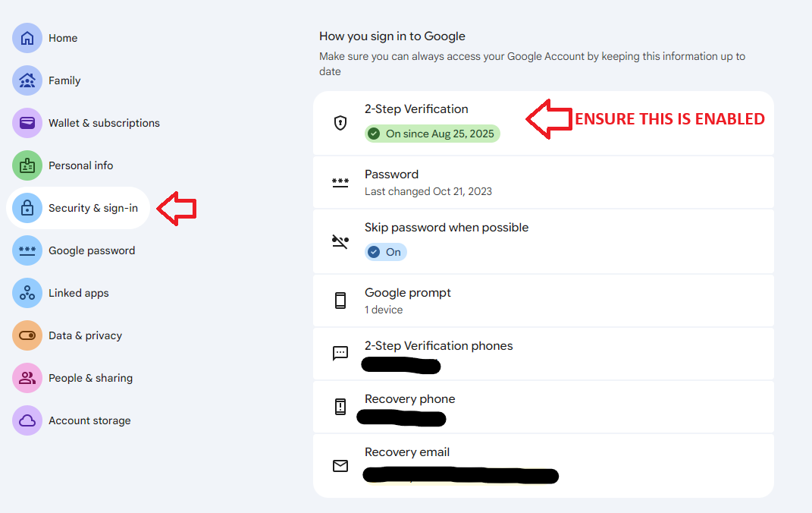
Task: Click the Linked apps circles icon
Action: pos(27,293)
